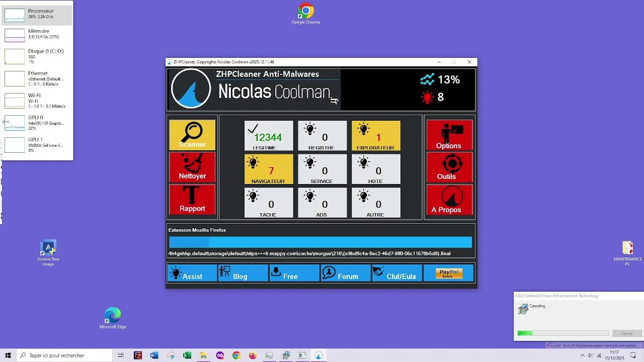644x362 pixels.
Task: Start a scan with the Scanner button
Action: (192, 135)
